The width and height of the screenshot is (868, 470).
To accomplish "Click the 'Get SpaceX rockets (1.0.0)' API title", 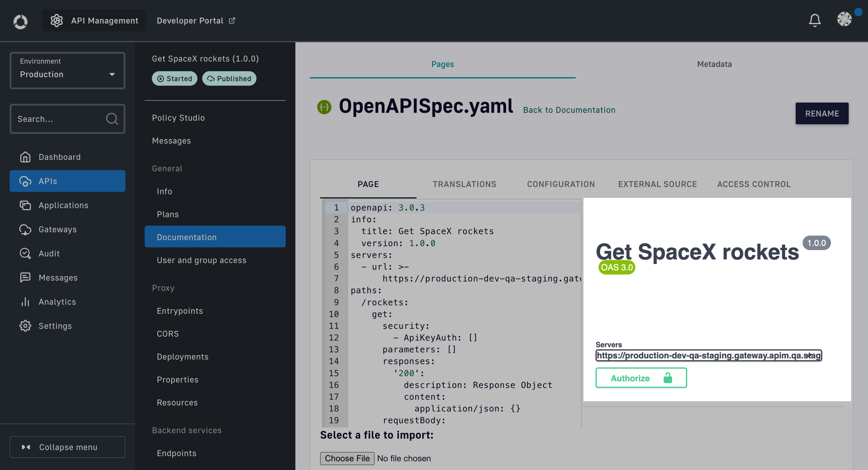I will point(205,59).
